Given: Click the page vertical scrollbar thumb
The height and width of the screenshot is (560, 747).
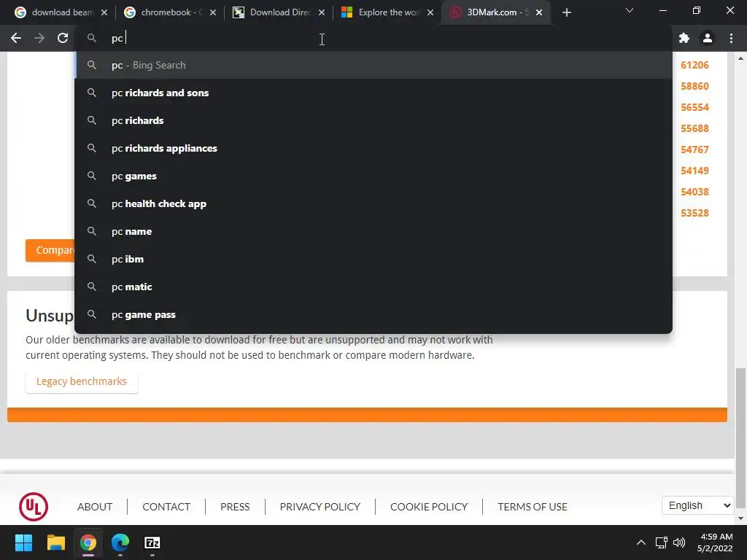Looking at the screenshot, I should (x=740, y=438).
